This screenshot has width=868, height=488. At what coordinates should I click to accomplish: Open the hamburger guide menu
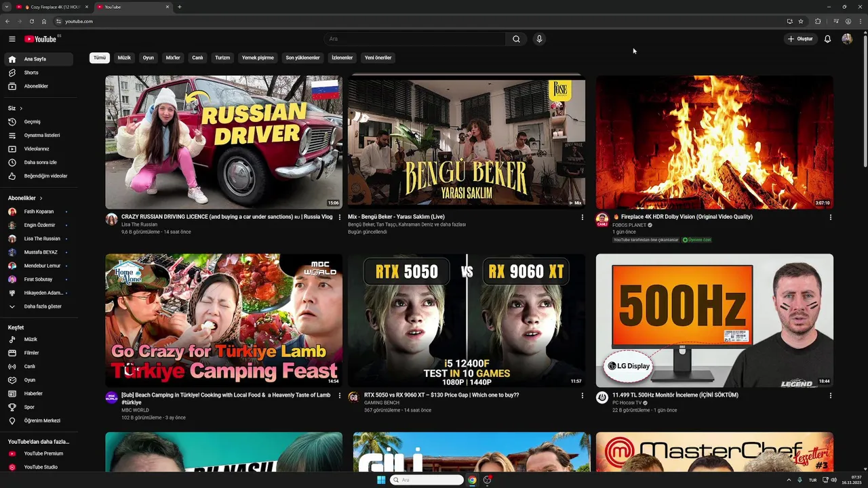(12, 39)
